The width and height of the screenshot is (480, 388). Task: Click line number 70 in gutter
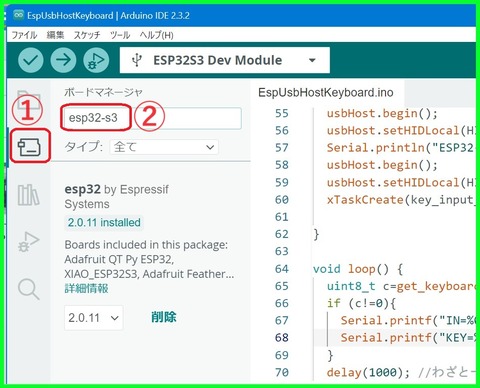click(x=282, y=372)
